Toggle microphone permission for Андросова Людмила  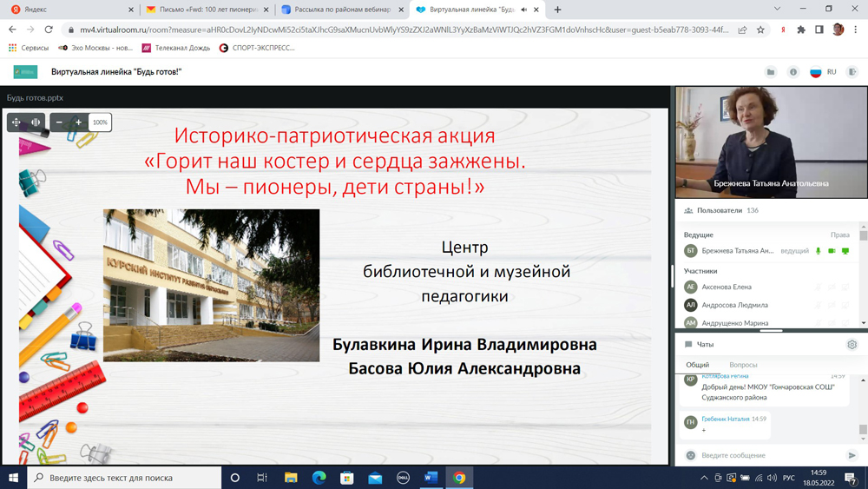tap(819, 305)
